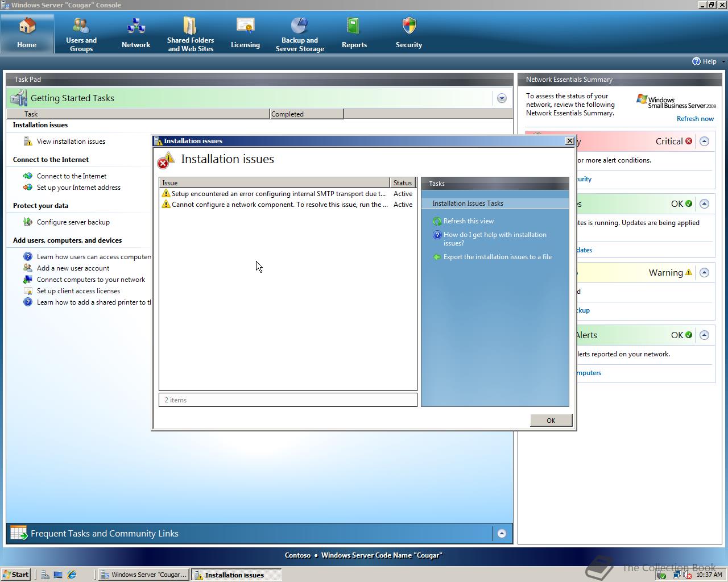Click the Add a new user account icon
The height and width of the screenshot is (582, 728).
click(x=27, y=268)
